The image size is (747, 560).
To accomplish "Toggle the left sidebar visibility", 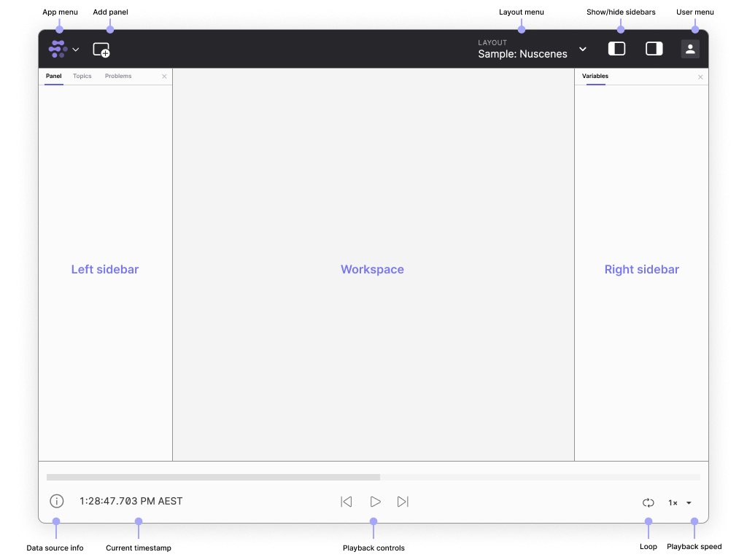I will click(x=616, y=49).
